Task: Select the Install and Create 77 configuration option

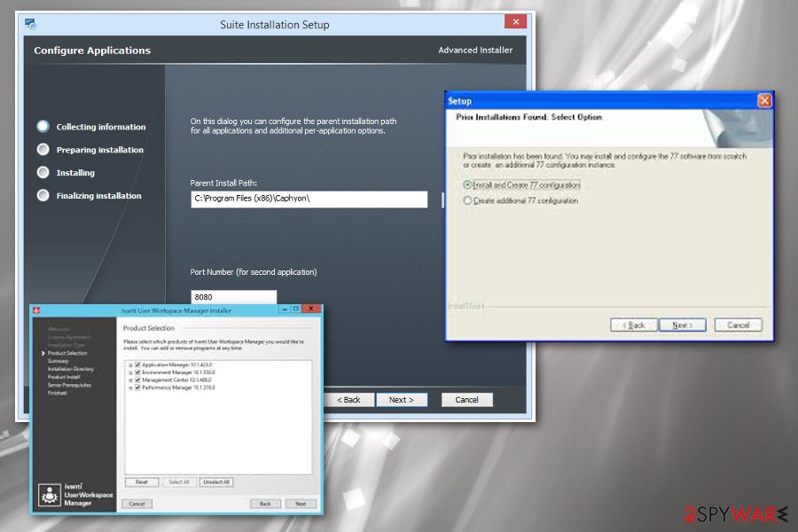Action: coord(467,184)
